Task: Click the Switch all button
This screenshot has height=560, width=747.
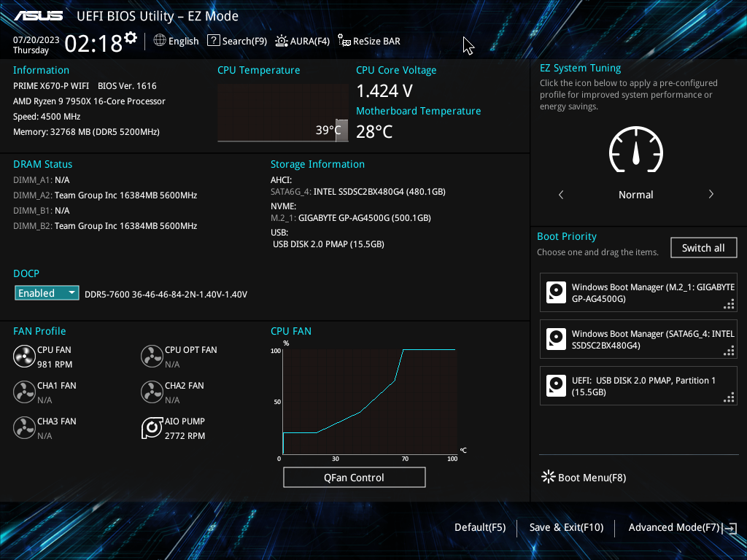Action: click(x=703, y=248)
